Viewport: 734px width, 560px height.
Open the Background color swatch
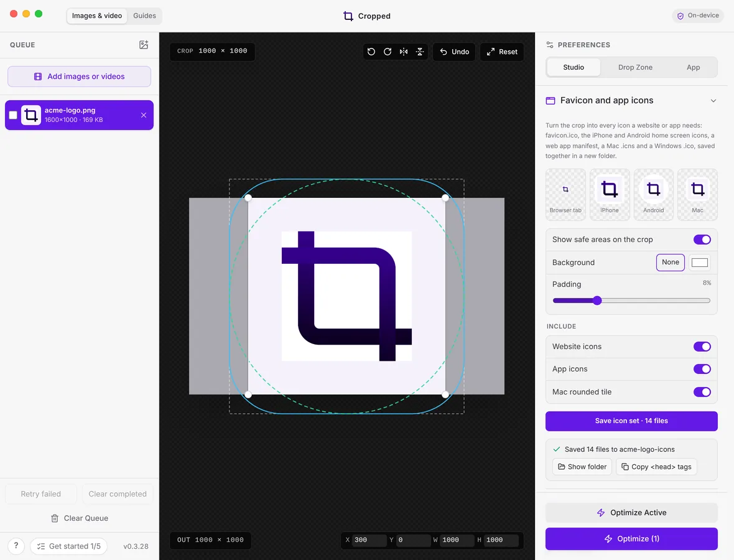pyautogui.click(x=699, y=262)
